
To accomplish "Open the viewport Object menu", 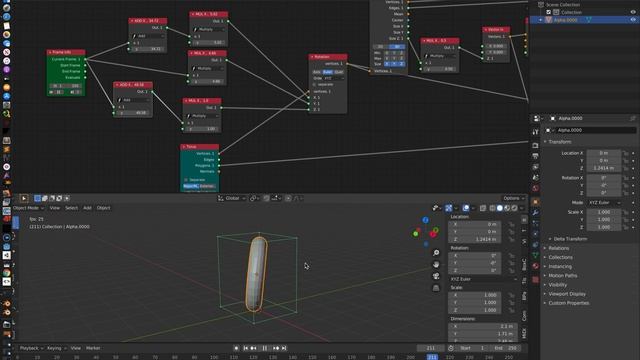I will pyautogui.click(x=103, y=208).
